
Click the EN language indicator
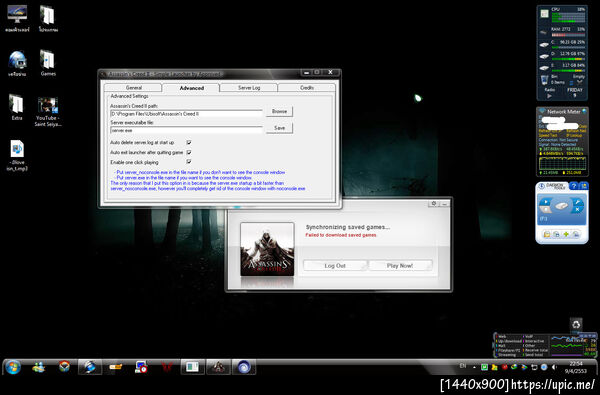[462, 366]
